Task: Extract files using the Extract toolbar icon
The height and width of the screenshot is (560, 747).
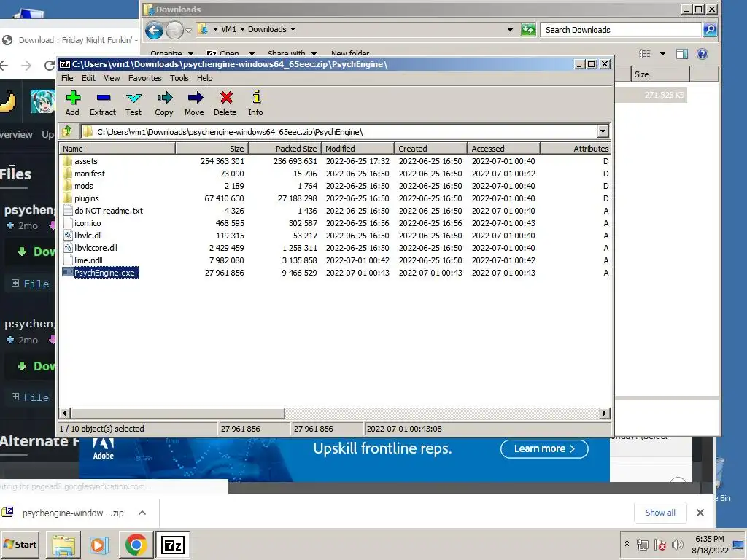Action: point(103,104)
